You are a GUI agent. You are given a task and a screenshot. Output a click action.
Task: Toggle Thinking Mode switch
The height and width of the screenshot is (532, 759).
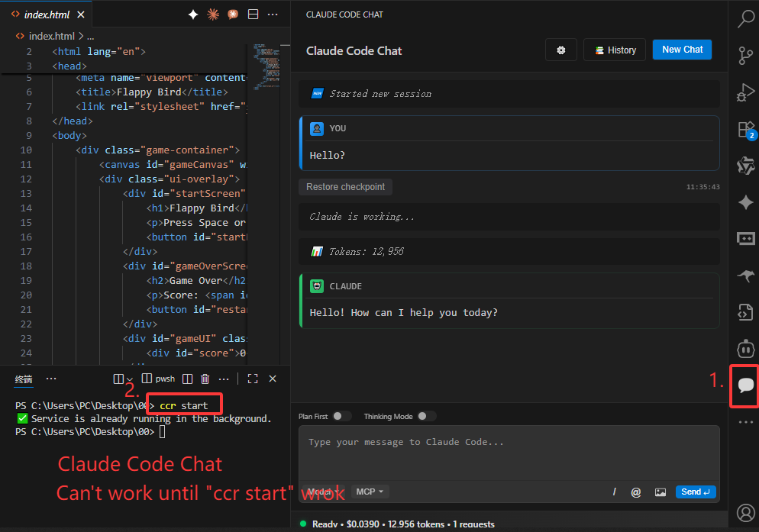tap(425, 416)
